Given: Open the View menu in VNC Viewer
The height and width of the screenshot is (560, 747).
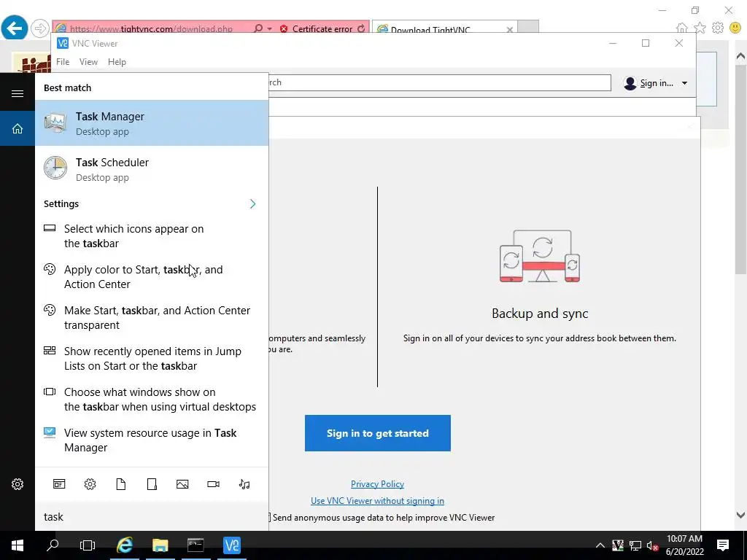Looking at the screenshot, I should pos(88,62).
